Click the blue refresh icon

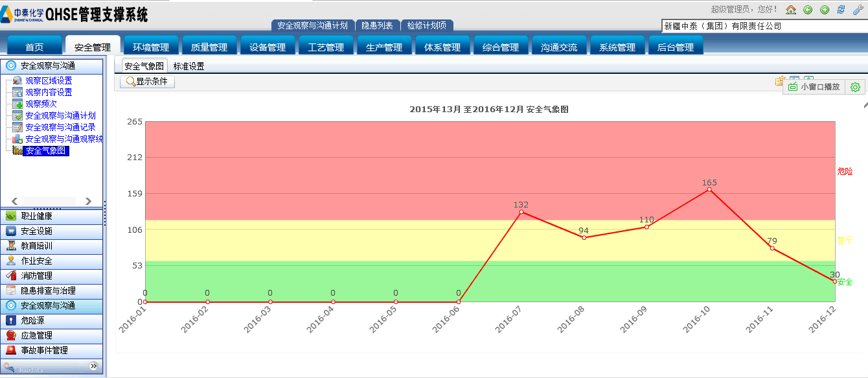pos(841,10)
